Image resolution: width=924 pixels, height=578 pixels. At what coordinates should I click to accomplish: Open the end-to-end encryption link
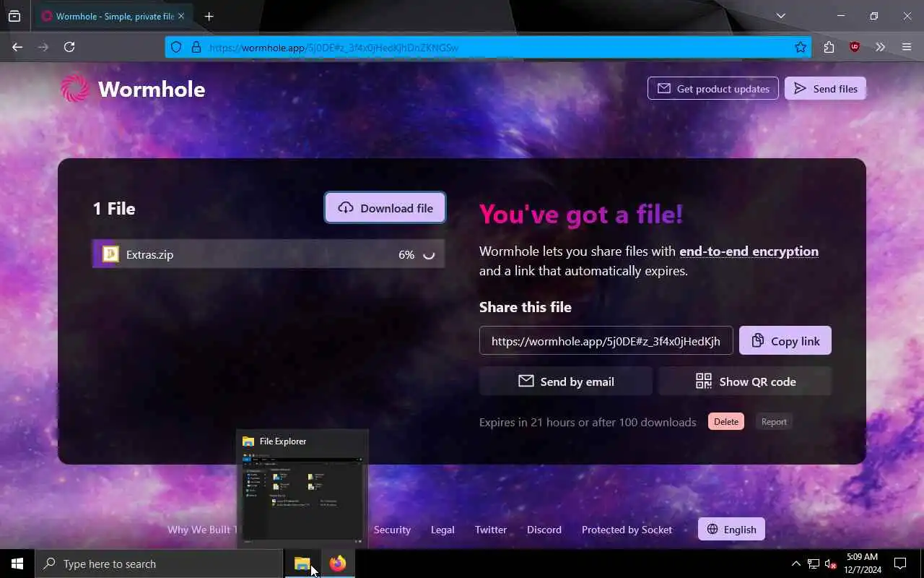click(749, 251)
